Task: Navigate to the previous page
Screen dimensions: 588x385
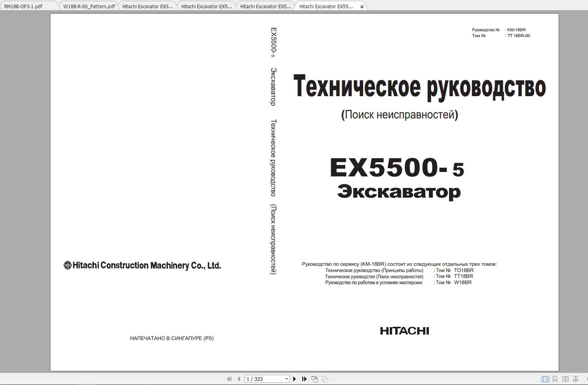Action: pos(239,379)
